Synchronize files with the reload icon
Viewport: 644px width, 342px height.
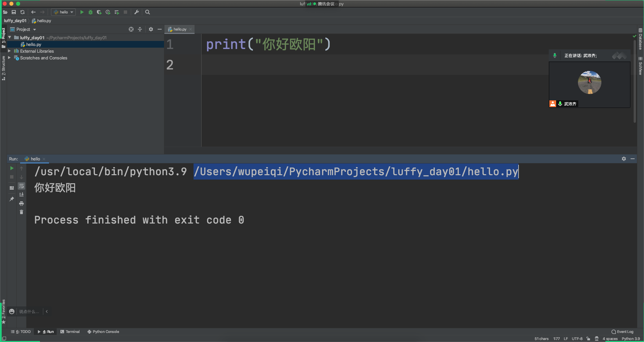(22, 12)
